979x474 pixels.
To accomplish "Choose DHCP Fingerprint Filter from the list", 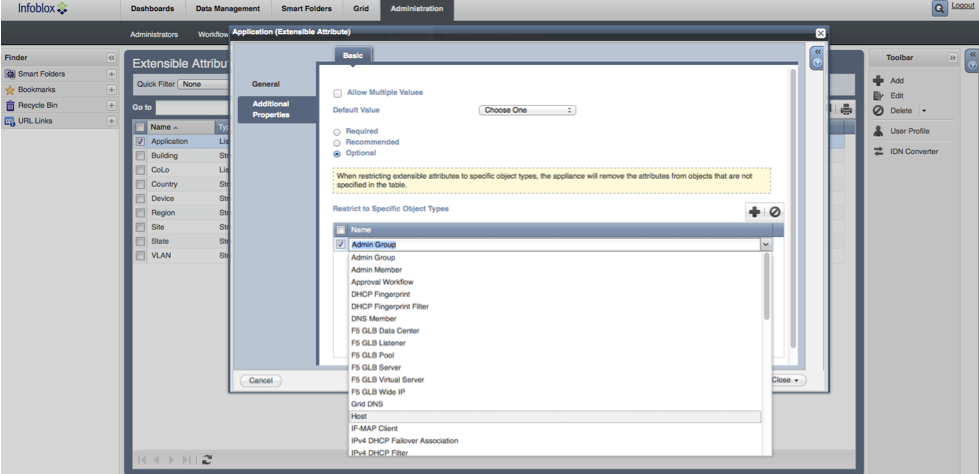I will coord(555,307).
